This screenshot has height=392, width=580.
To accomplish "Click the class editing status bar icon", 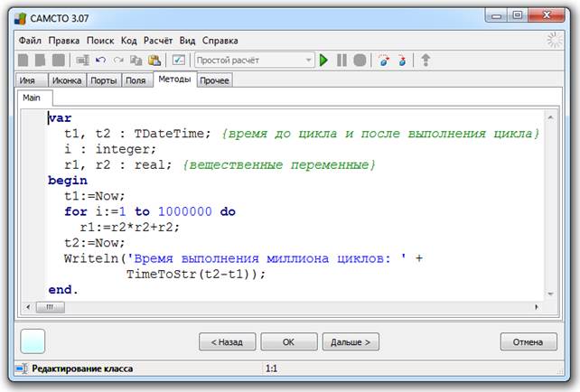I will click(23, 369).
